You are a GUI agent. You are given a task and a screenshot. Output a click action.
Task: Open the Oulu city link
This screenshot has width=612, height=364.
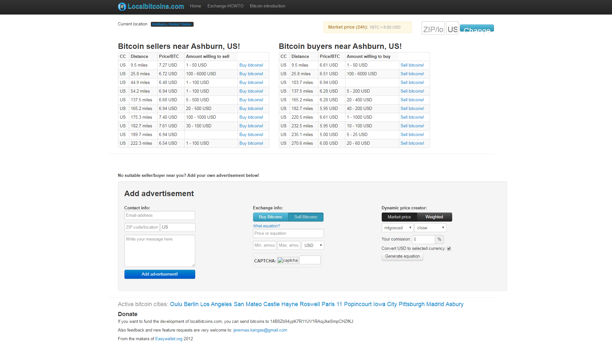click(176, 304)
